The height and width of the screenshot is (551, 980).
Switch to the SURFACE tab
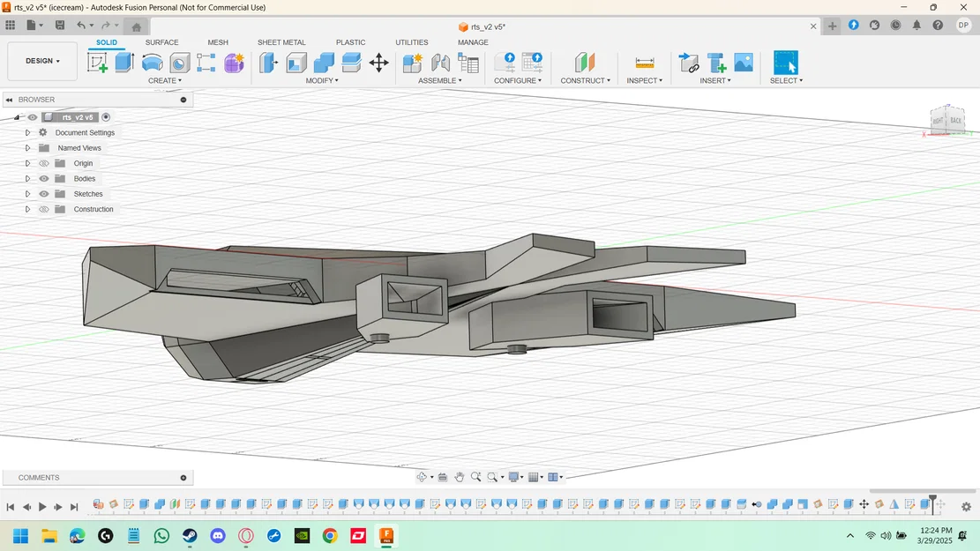162,42
